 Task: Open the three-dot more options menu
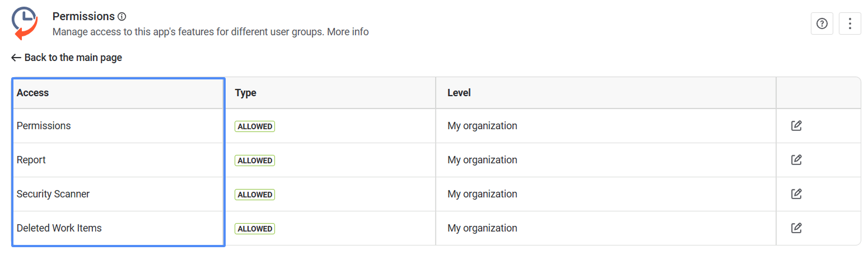point(850,23)
